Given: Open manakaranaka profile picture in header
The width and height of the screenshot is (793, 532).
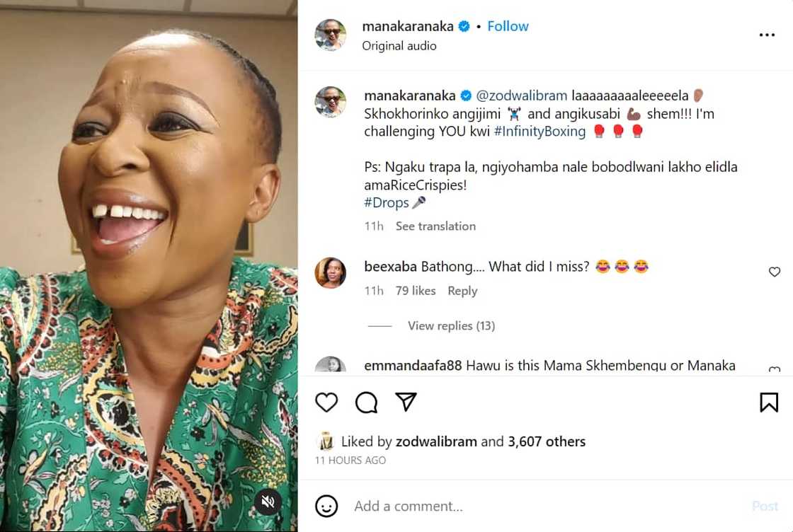Looking at the screenshot, I should [331, 35].
